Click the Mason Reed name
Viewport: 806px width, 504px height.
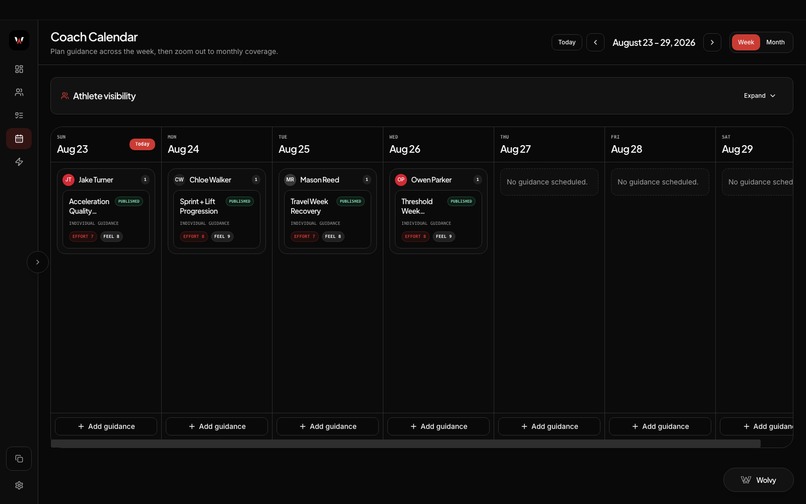point(320,179)
